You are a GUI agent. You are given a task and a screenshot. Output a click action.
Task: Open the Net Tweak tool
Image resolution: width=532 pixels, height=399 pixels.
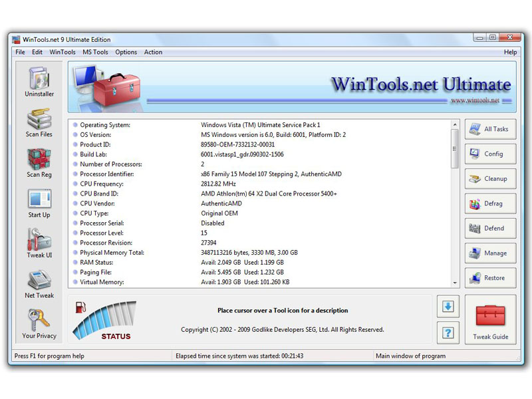click(x=39, y=284)
